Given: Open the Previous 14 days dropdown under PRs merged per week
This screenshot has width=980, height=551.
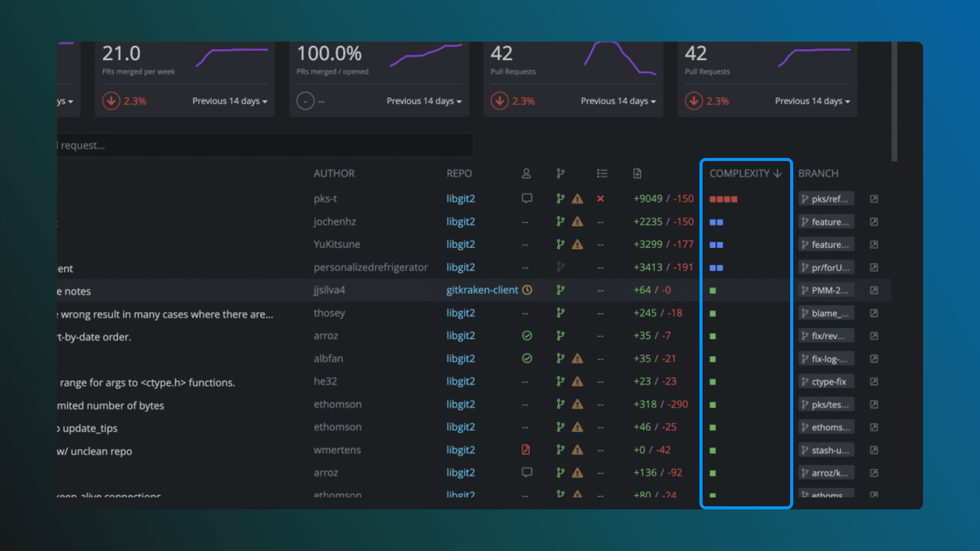Looking at the screenshot, I should [x=230, y=101].
